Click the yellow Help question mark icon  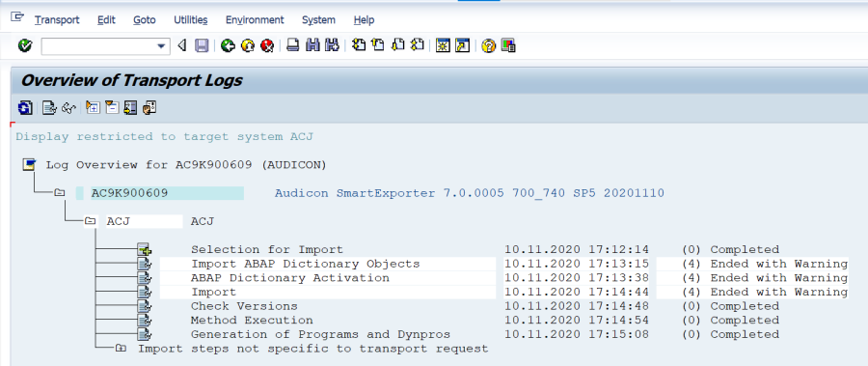pyautogui.click(x=488, y=45)
